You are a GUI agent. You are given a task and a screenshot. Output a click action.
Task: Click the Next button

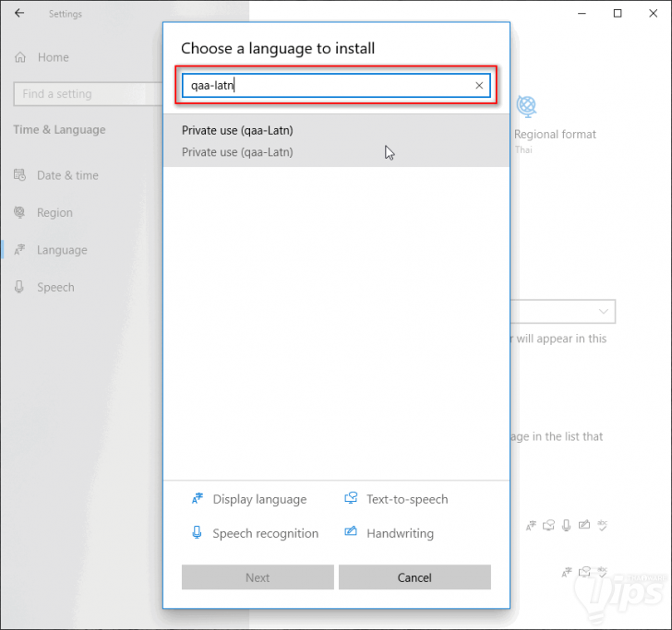(x=258, y=577)
